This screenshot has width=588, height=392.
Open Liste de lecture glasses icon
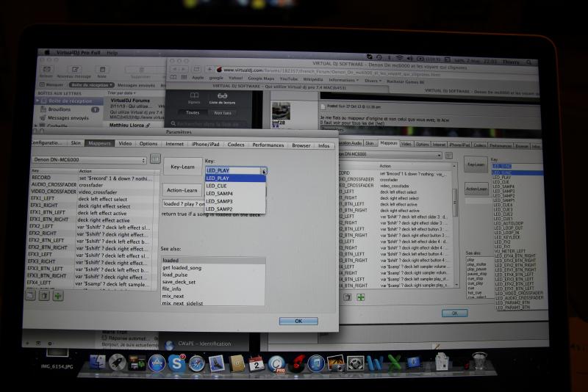(223, 96)
